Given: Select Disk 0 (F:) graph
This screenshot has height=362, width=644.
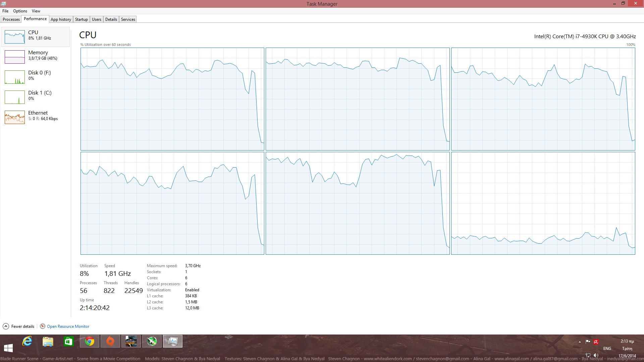Looking at the screenshot, I should pos(35,77).
